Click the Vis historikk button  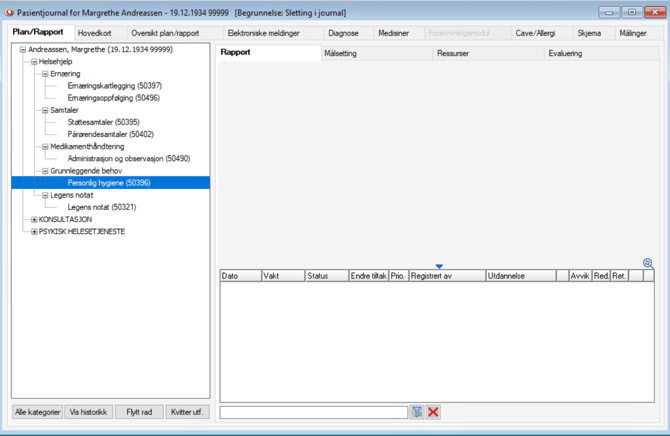pos(87,412)
